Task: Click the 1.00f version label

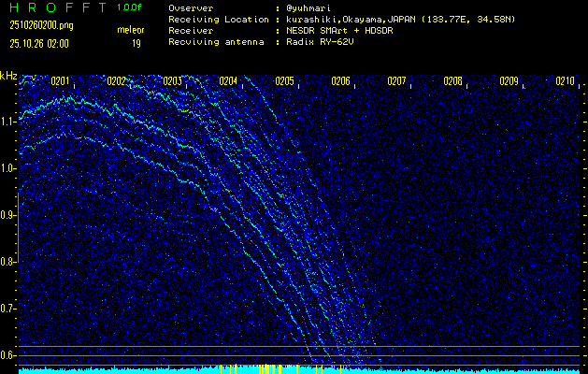Action: click(x=130, y=7)
